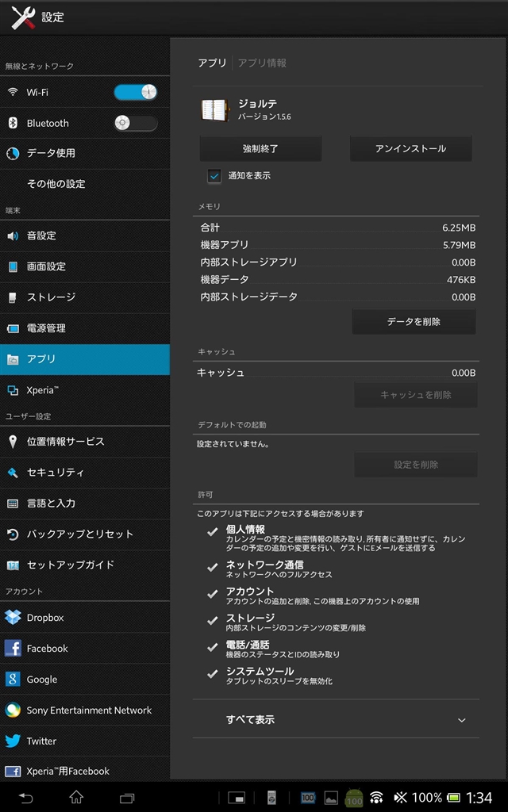Tap the 音設定 speaker icon
Image resolution: width=508 pixels, height=812 pixels.
pyautogui.click(x=13, y=236)
